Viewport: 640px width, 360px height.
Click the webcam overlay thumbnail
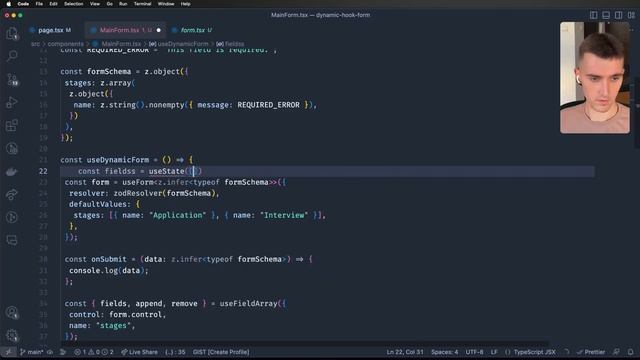tap(595, 78)
